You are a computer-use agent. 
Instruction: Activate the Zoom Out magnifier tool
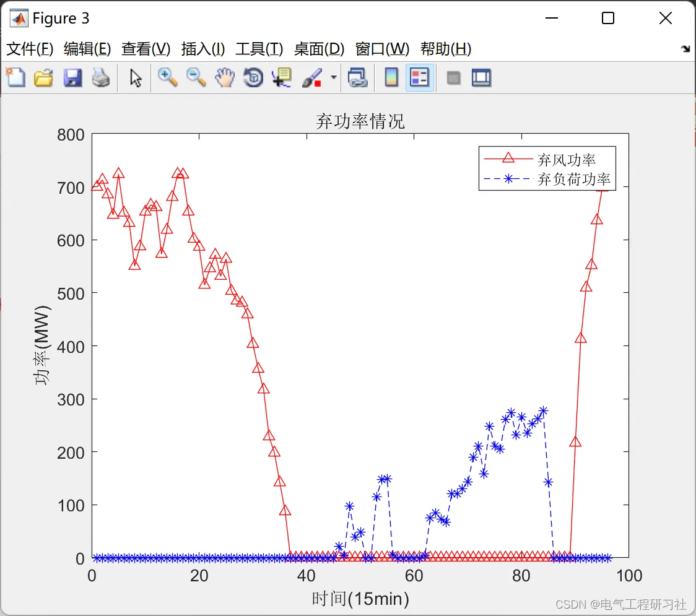[196, 77]
